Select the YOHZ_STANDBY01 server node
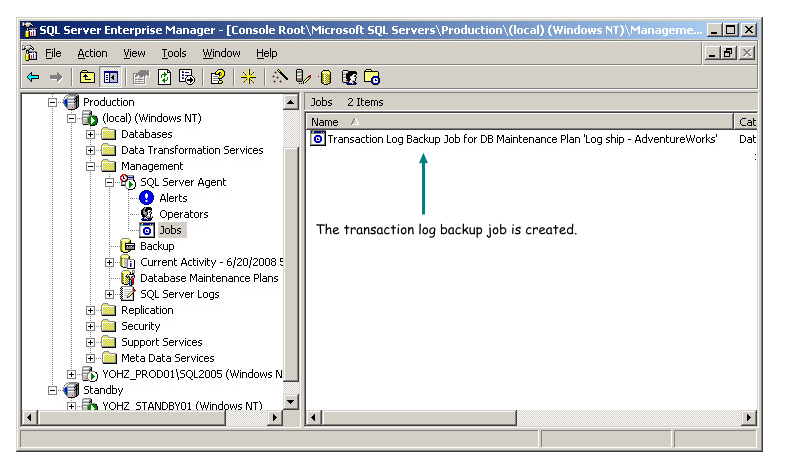The width and height of the screenshot is (787, 464). tap(182, 406)
